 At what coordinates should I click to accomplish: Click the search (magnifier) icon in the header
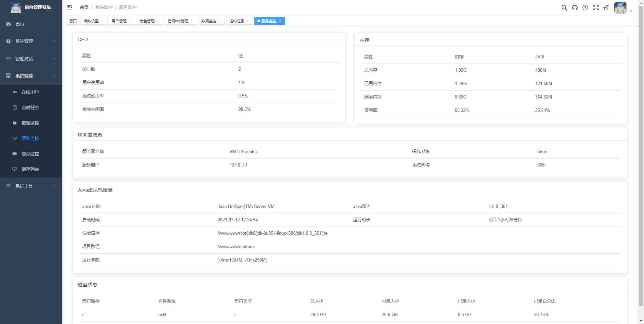point(564,8)
